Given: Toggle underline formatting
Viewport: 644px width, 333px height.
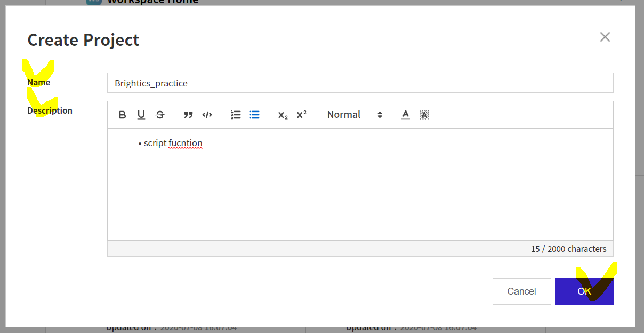Looking at the screenshot, I should 141,115.
